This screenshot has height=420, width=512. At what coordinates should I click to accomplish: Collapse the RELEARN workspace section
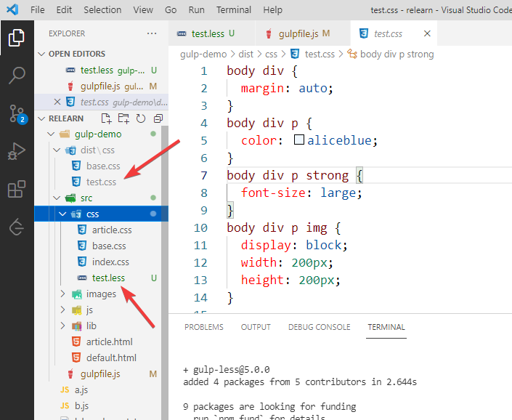(x=41, y=118)
